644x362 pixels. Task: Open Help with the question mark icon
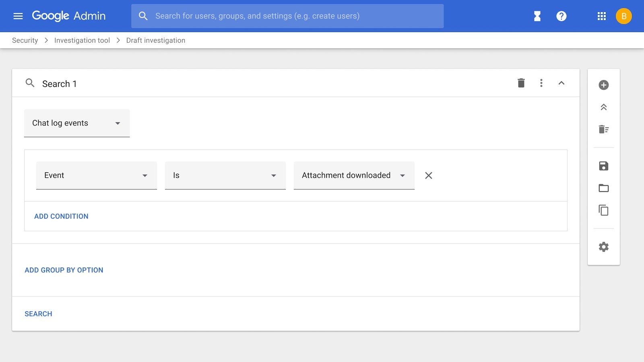561,16
